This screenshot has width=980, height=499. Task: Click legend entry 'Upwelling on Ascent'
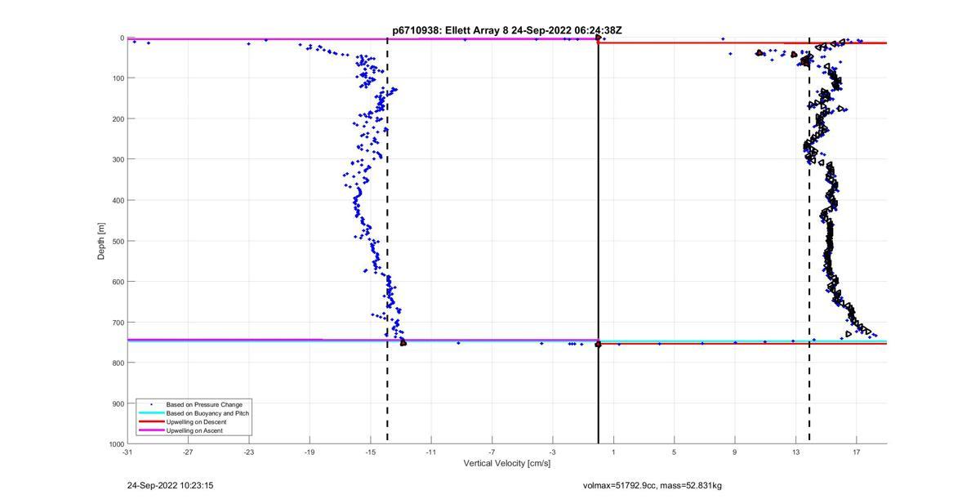(194, 430)
